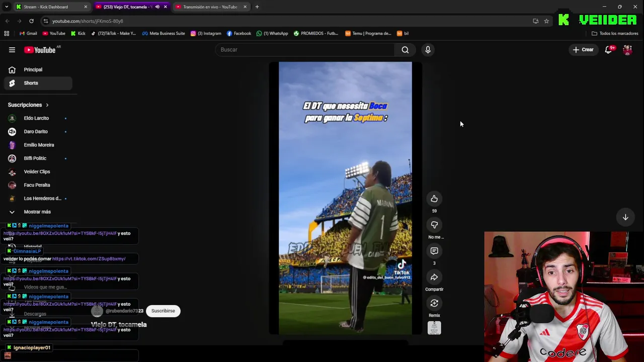Viewport: 644px width, 362px height.
Task: Click the Suscribirse button
Action: point(163,311)
